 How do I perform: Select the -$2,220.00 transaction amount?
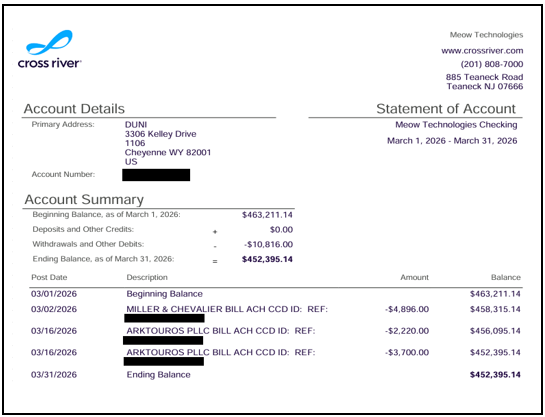pos(407,331)
